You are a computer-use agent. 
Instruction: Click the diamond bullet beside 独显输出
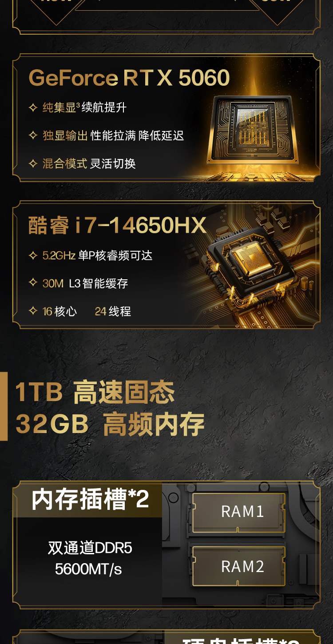click(x=33, y=135)
